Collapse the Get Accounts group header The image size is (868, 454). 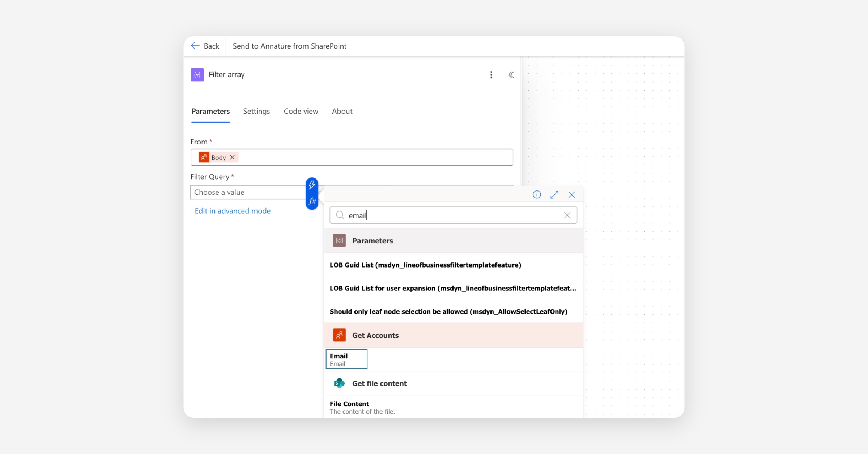pos(454,335)
